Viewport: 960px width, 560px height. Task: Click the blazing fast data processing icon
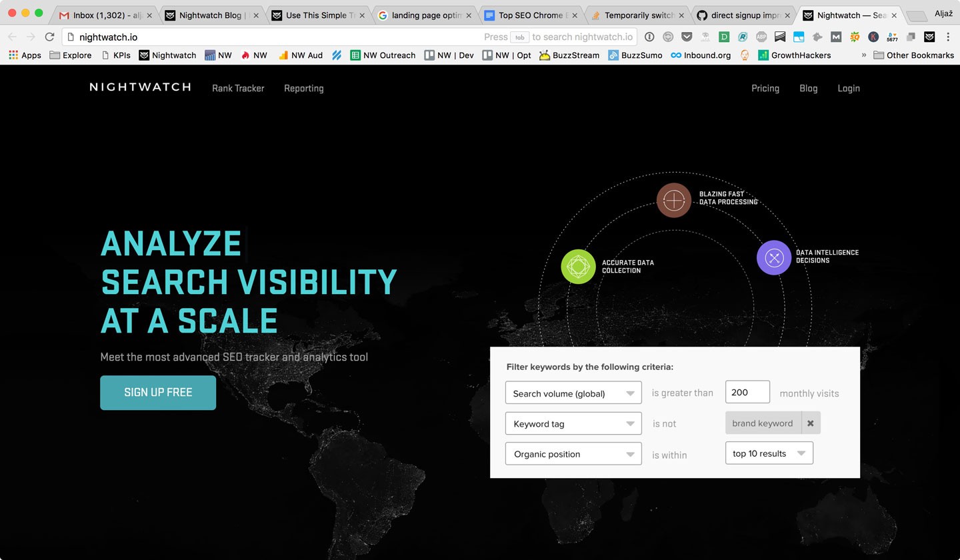point(673,200)
